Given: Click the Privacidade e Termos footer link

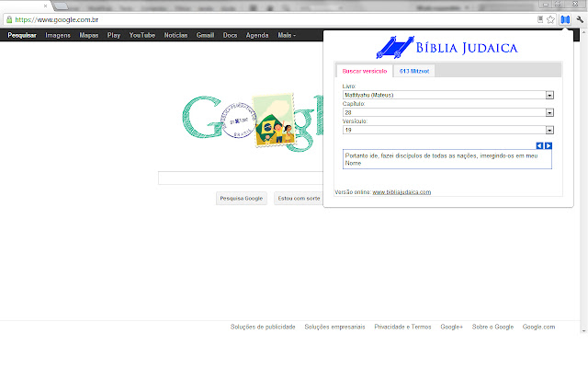Looking at the screenshot, I should [402, 327].
